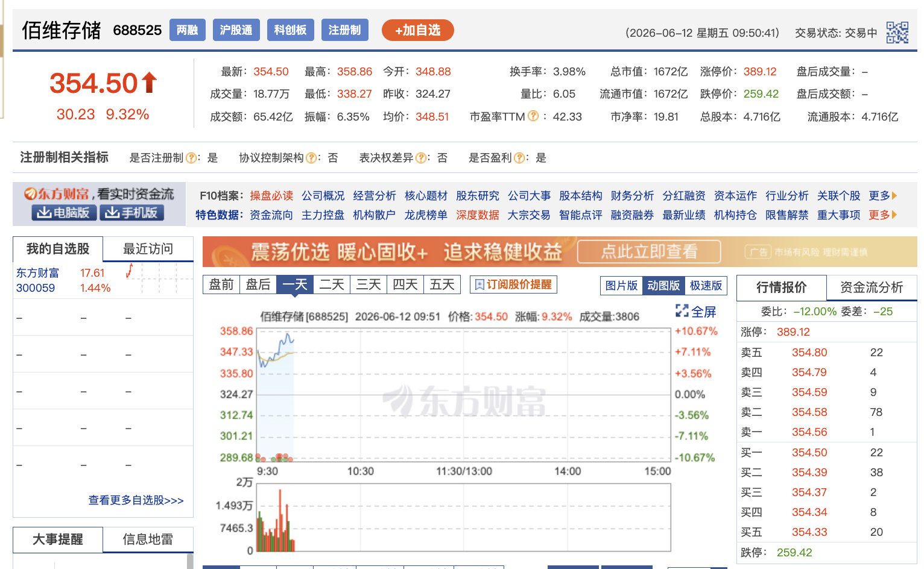Open the 主力控盘 link
Screen dimensions: 924x569
pyautogui.click(x=323, y=215)
